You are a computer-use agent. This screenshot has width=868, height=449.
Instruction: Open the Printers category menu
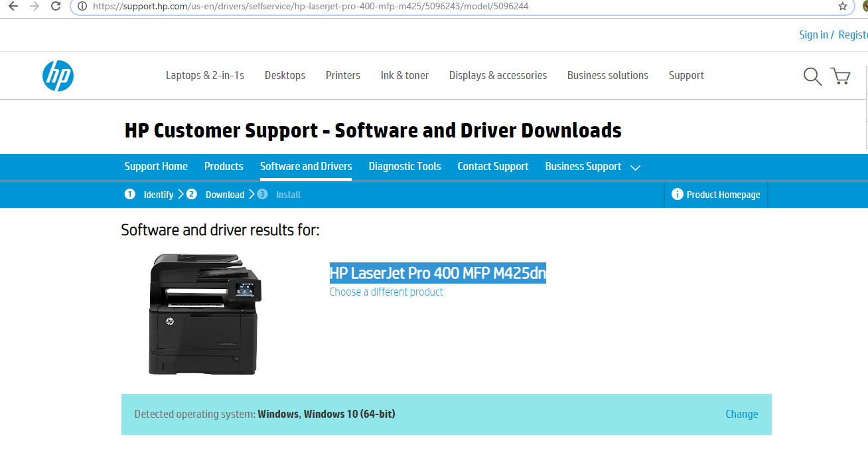(x=342, y=75)
